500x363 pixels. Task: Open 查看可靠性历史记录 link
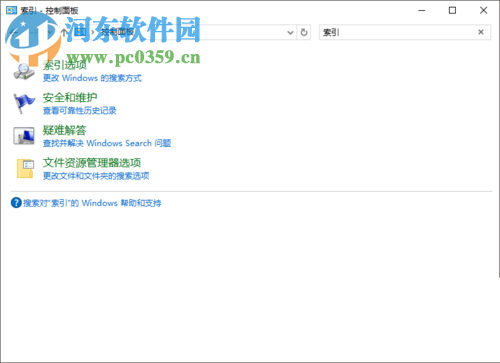[x=79, y=111]
